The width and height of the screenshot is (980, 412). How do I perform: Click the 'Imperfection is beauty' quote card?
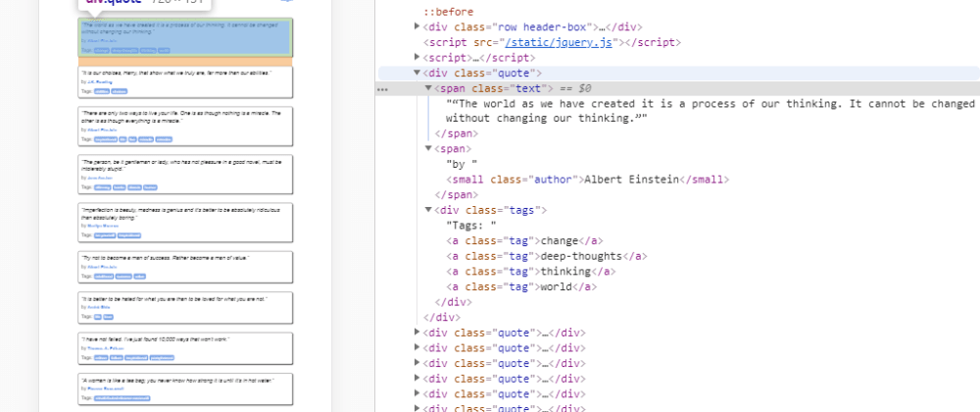pyautogui.click(x=185, y=221)
